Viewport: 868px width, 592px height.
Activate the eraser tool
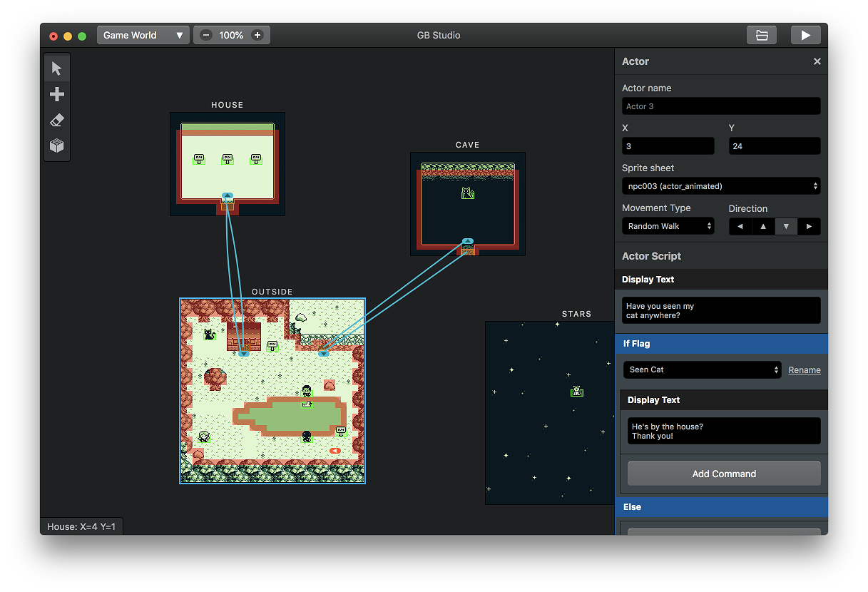57,120
